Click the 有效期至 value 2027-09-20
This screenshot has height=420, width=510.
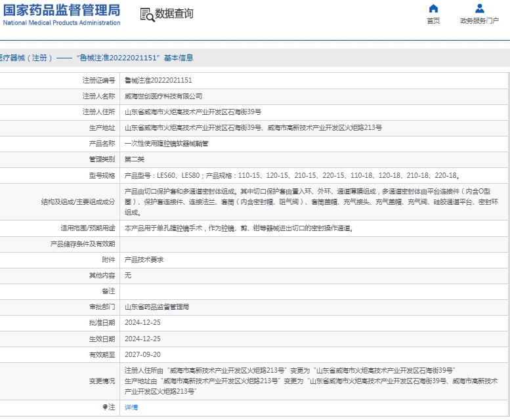(x=142, y=354)
